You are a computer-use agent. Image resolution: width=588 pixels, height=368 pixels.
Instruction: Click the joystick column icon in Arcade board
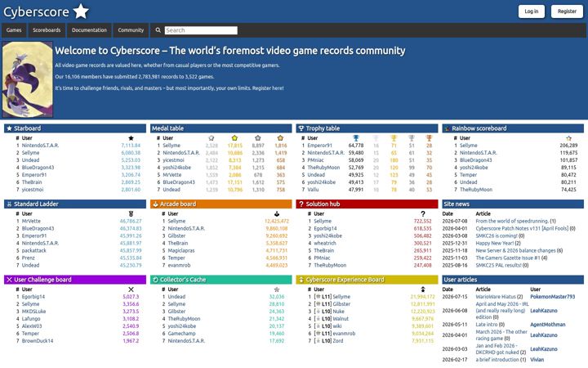pyautogui.click(x=277, y=213)
